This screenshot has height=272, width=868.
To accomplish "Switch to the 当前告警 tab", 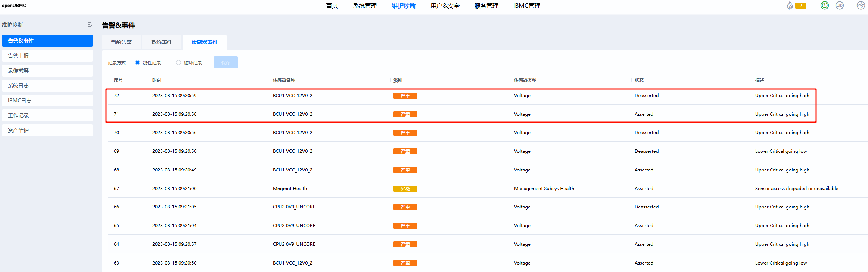I will pos(121,42).
